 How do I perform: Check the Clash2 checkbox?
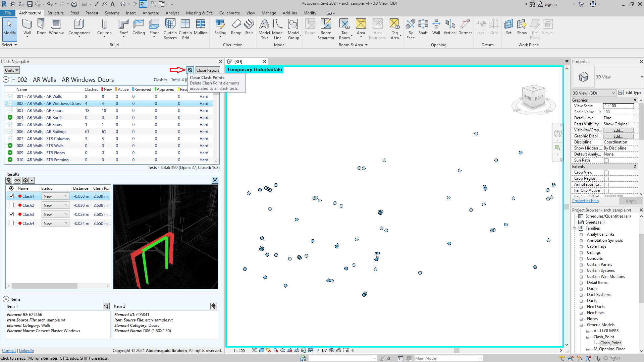pos(11,205)
